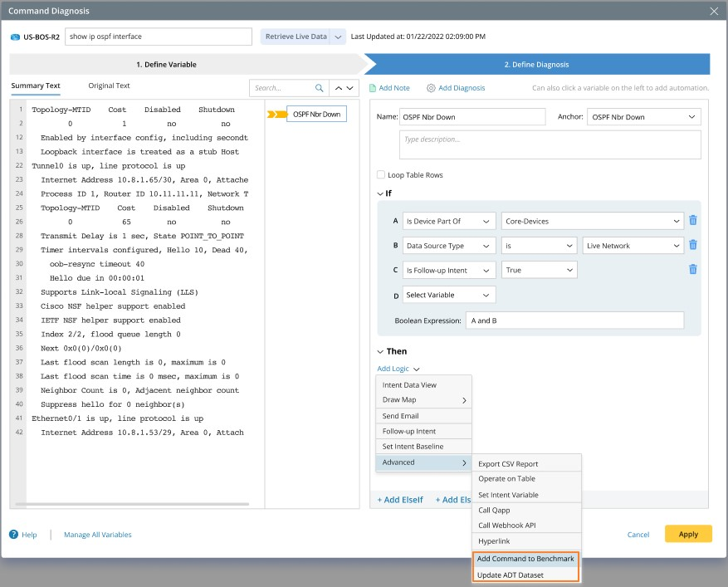Open the Anchor dropdown

643,117
